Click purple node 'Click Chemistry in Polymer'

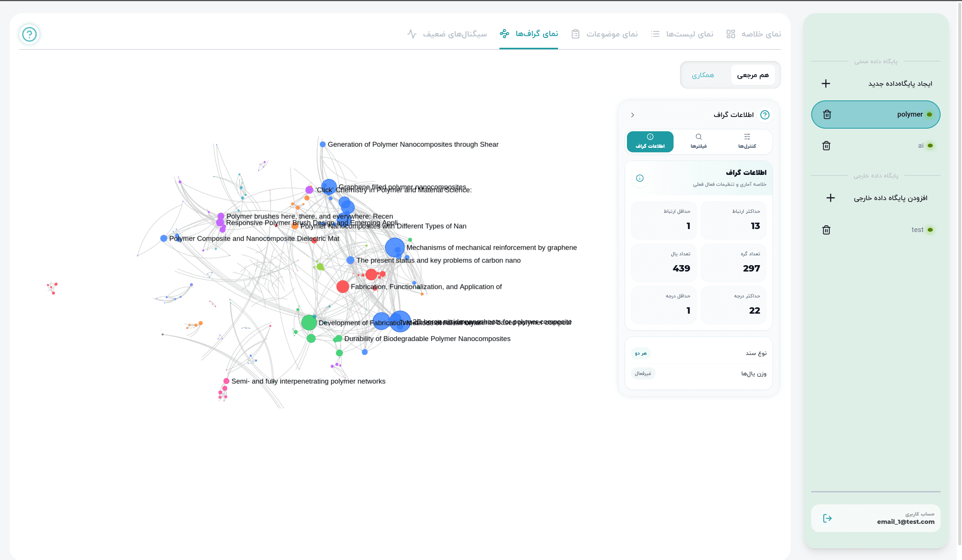tap(310, 190)
